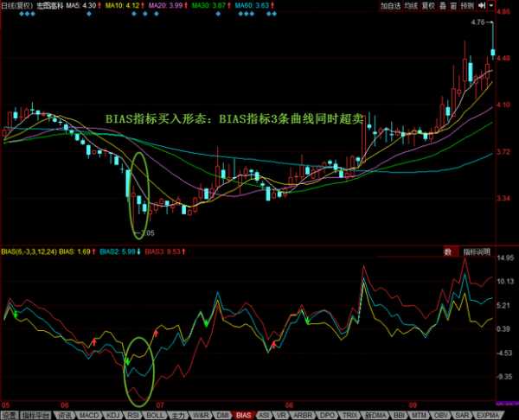Viewport: 519px width, 420px height.
Task: Open the 设置 settings tab at bottom-left
Action: point(10,415)
